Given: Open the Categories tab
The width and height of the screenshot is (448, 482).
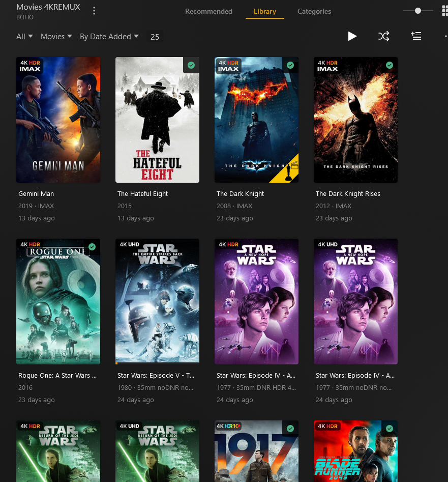Looking at the screenshot, I should pos(314,11).
